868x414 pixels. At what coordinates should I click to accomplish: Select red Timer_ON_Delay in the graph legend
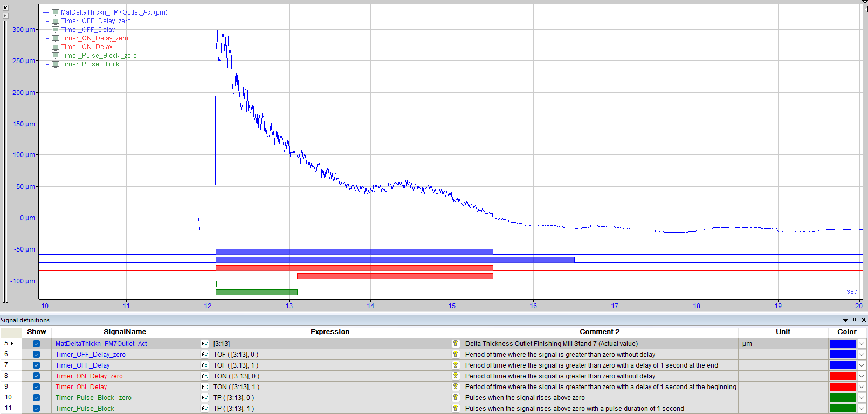[86, 47]
